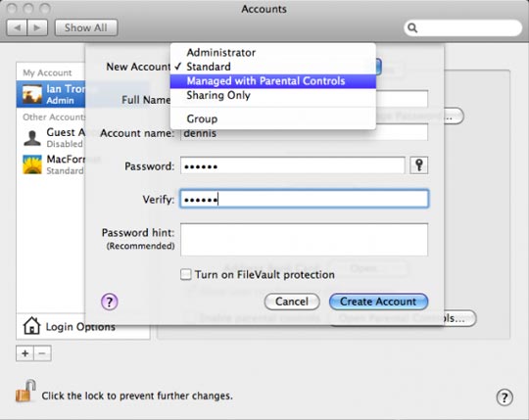Click the System Preferences search field
529x420 pixels.
pyautogui.click(x=462, y=27)
